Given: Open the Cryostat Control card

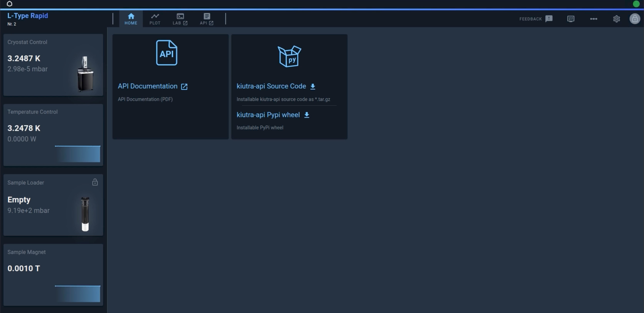Looking at the screenshot, I should (53, 65).
